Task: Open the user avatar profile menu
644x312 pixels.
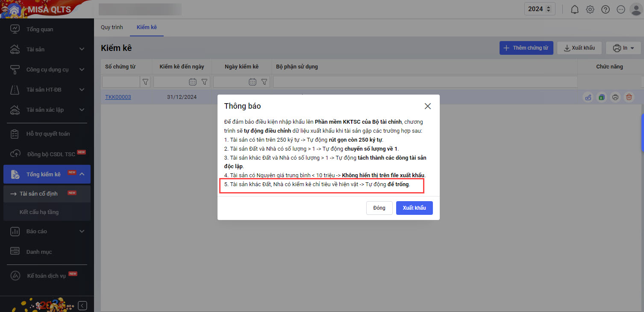Action: 636,9
